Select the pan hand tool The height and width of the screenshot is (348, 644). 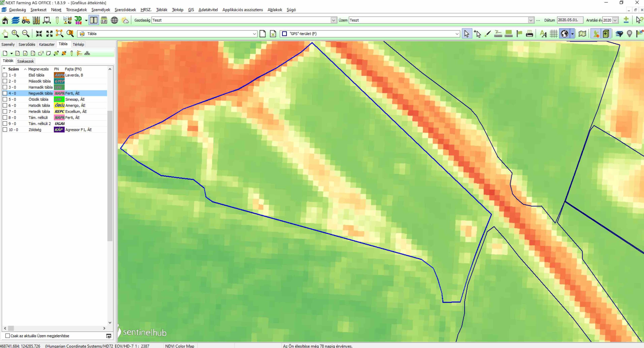pyautogui.click(x=5, y=33)
